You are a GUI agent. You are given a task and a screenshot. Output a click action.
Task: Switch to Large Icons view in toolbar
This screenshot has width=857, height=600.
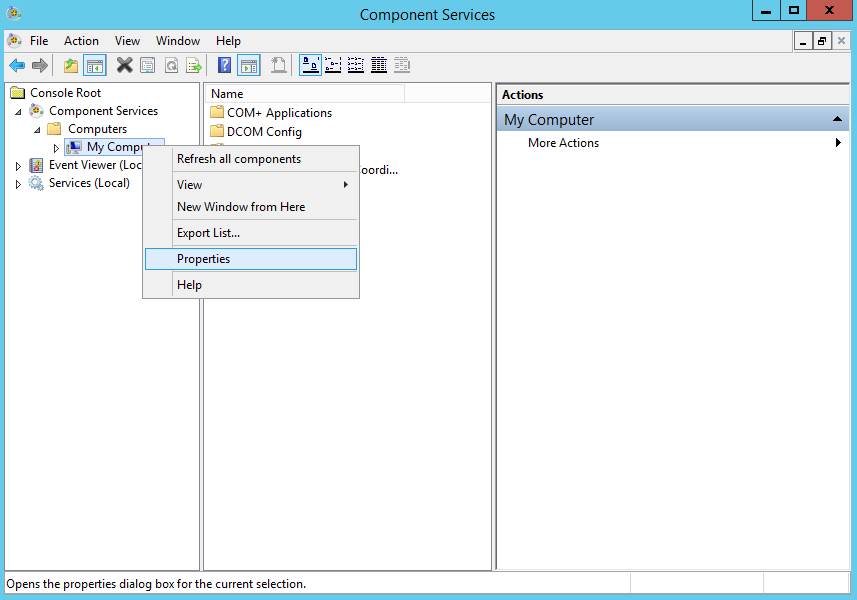click(310, 66)
